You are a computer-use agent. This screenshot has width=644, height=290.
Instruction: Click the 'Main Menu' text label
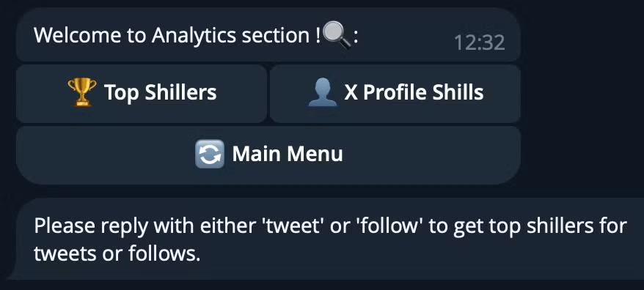click(288, 154)
